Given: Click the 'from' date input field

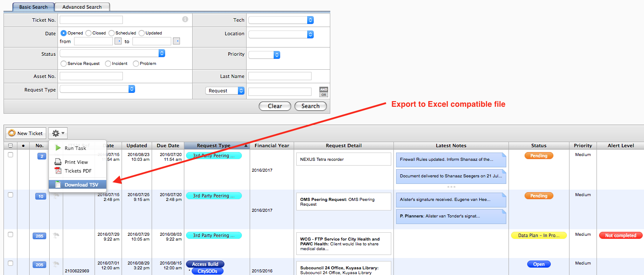Looking at the screenshot, I should [93, 41].
